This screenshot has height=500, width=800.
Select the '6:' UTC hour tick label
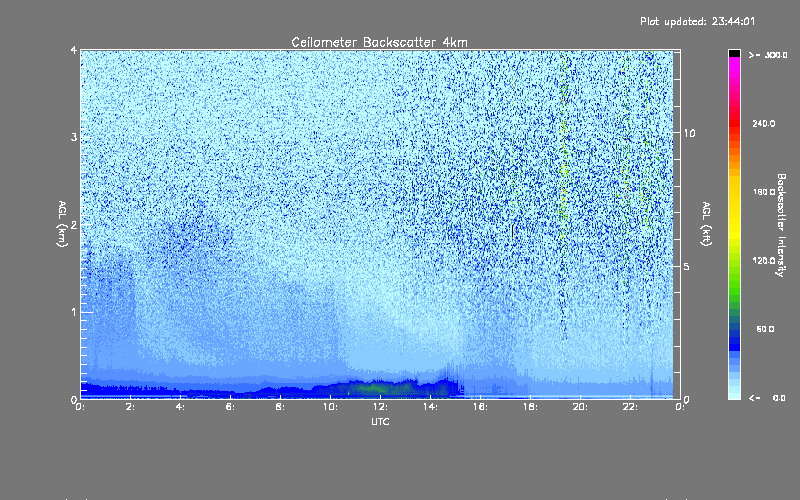(230, 407)
